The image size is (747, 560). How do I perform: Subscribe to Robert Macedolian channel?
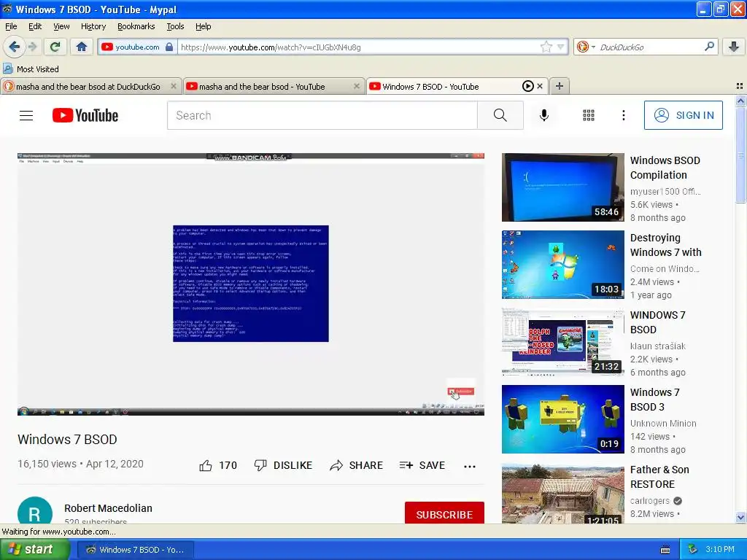pyautogui.click(x=444, y=514)
